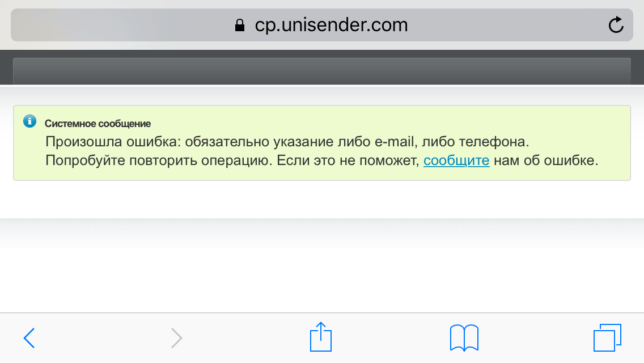This screenshot has width=644, height=363.
Task: Select the cp.unisender.com address text
Action: click(x=331, y=25)
